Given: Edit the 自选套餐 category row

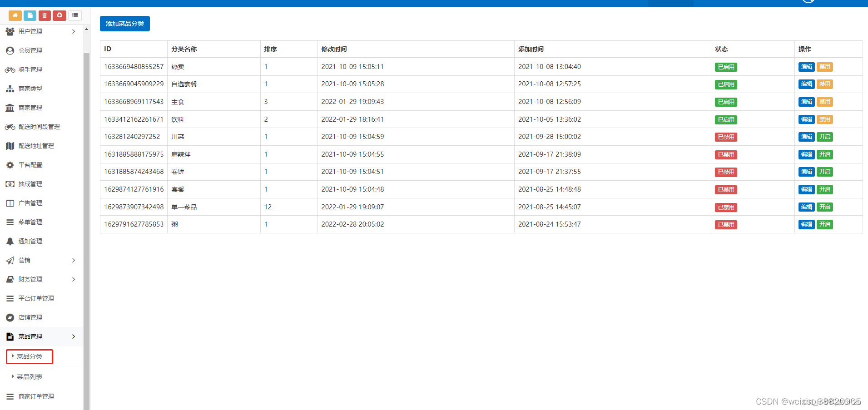Looking at the screenshot, I should tap(806, 84).
